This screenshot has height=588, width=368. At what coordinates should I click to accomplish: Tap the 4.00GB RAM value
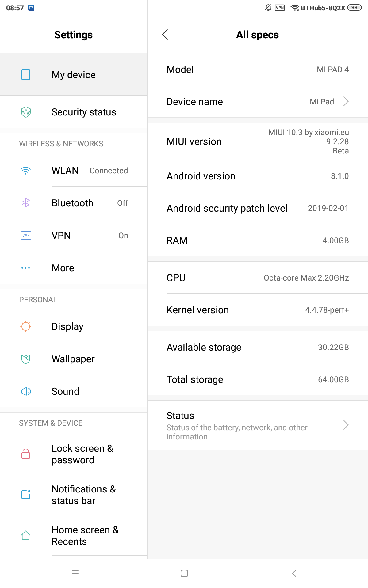point(335,240)
